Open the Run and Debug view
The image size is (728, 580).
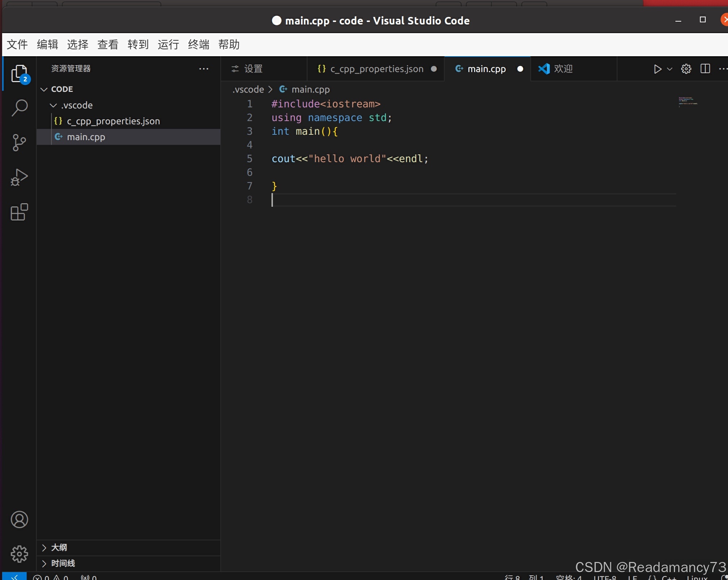point(19,177)
